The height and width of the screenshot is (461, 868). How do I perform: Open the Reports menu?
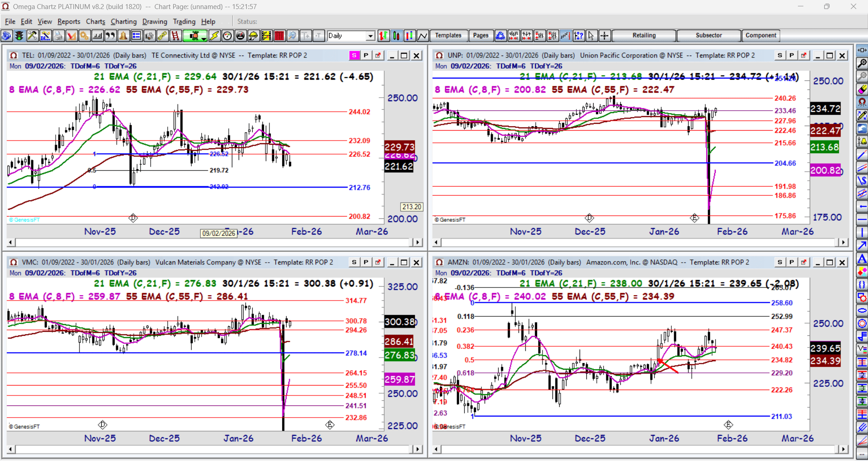pos(69,21)
